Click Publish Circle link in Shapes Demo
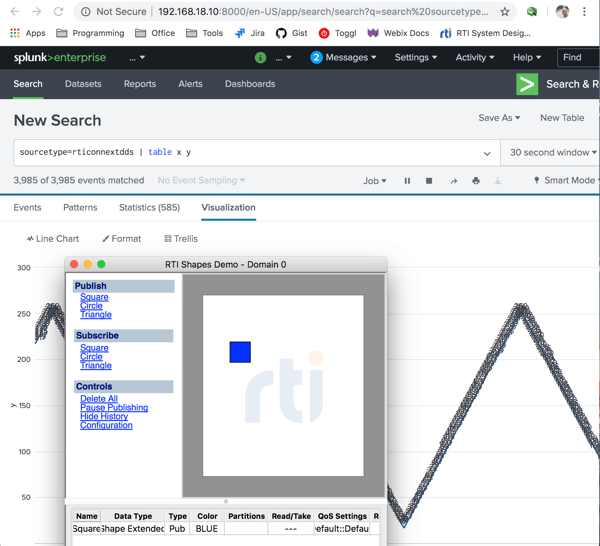This screenshot has width=600, height=546. coord(91,306)
